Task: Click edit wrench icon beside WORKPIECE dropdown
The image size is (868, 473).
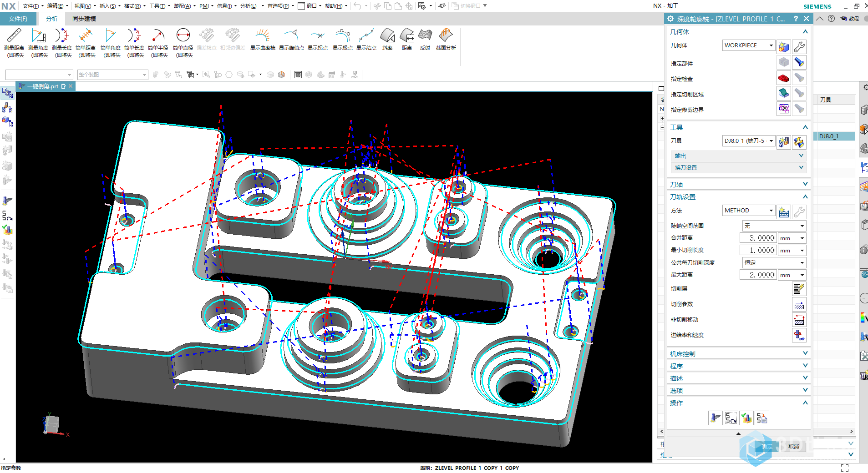Action: point(799,46)
